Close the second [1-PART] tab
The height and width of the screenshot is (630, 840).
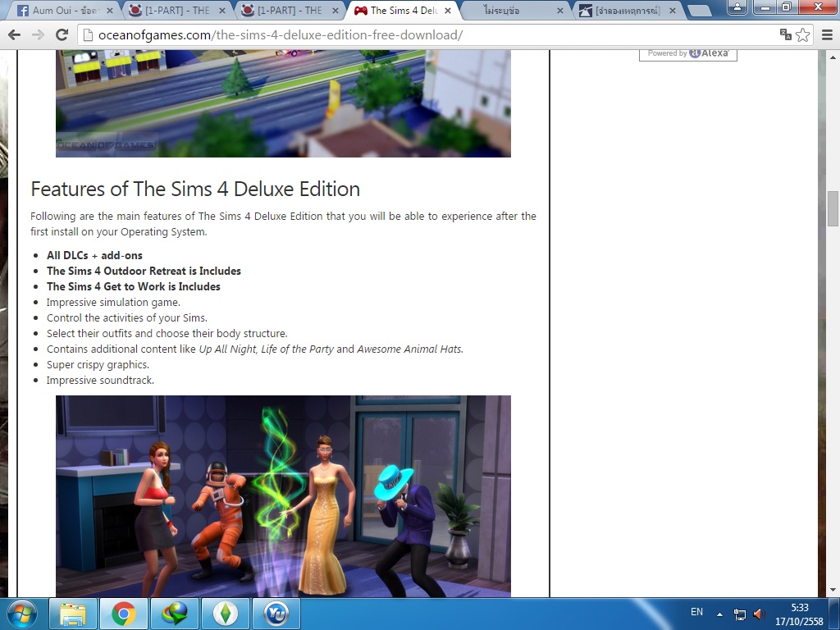pyautogui.click(x=336, y=10)
